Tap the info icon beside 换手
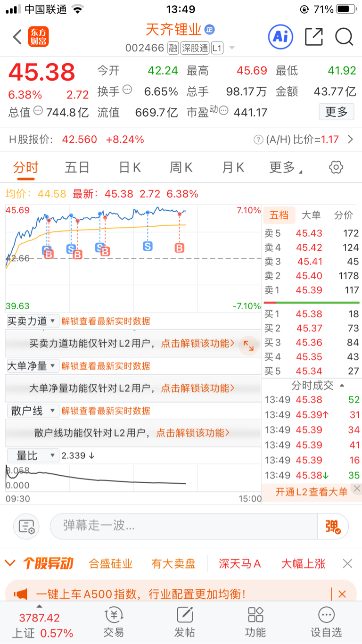The width and height of the screenshot is (362, 644). point(127,90)
